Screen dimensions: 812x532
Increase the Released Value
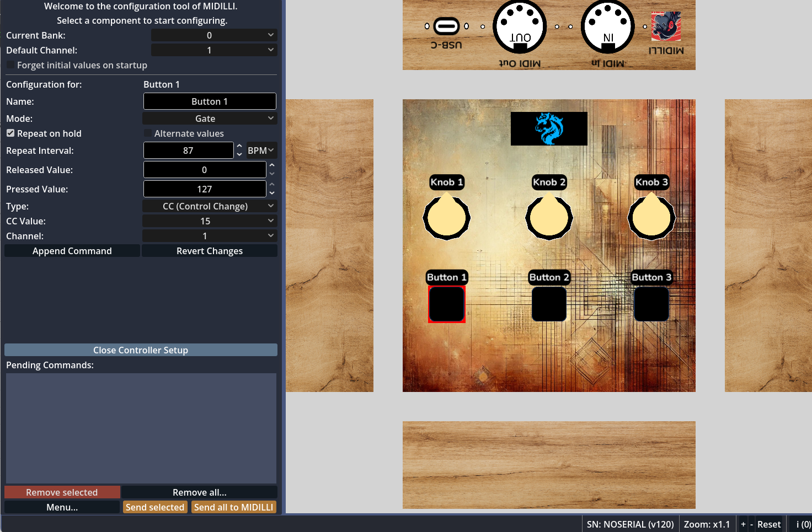(272, 165)
